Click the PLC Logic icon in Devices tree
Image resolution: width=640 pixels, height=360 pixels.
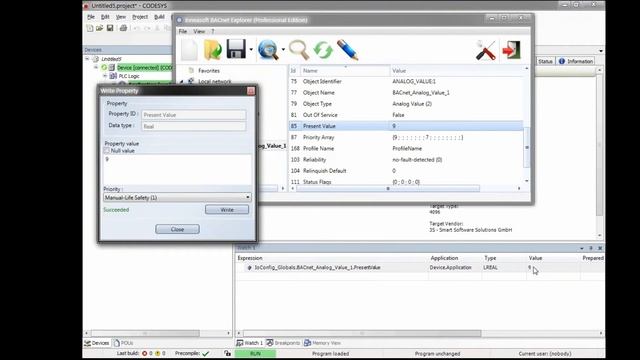click(113, 76)
